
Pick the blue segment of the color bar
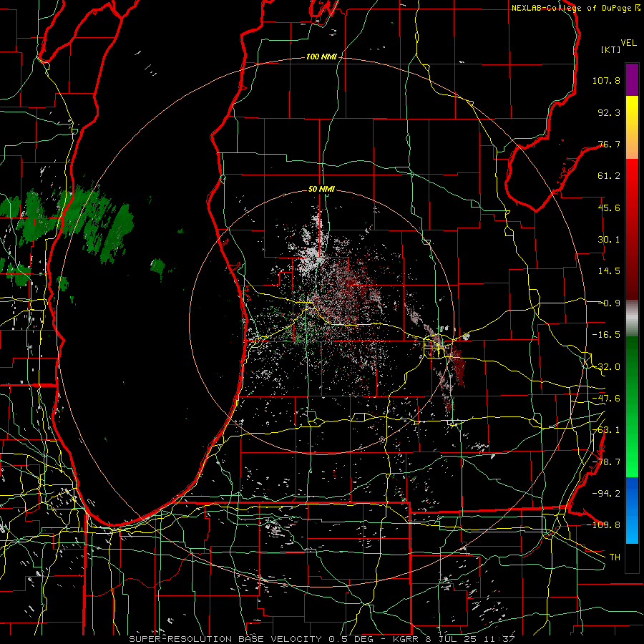tap(632, 510)
